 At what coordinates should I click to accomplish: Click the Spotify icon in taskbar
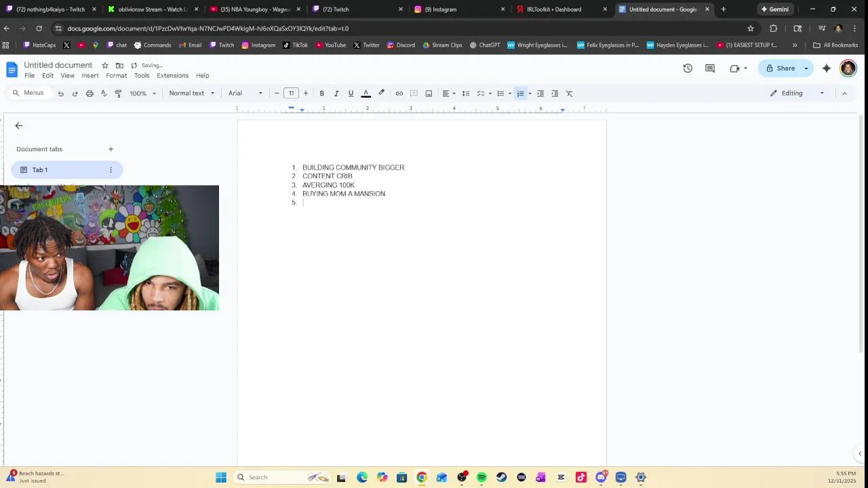point(481,477)
